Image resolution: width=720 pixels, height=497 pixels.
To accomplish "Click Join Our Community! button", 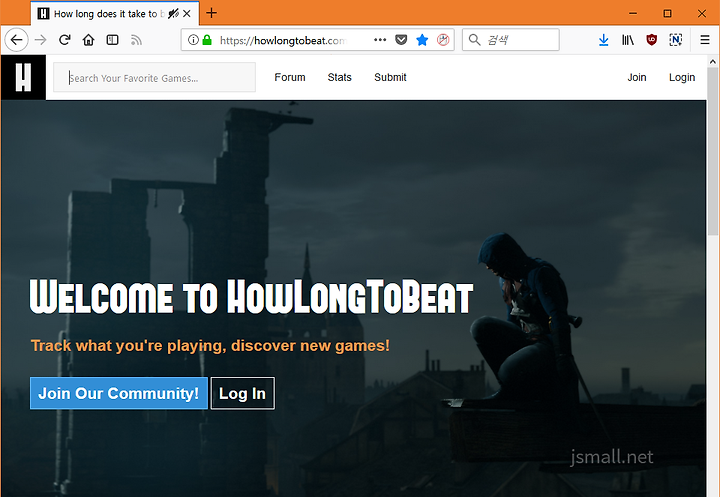I will pos(119,393).
